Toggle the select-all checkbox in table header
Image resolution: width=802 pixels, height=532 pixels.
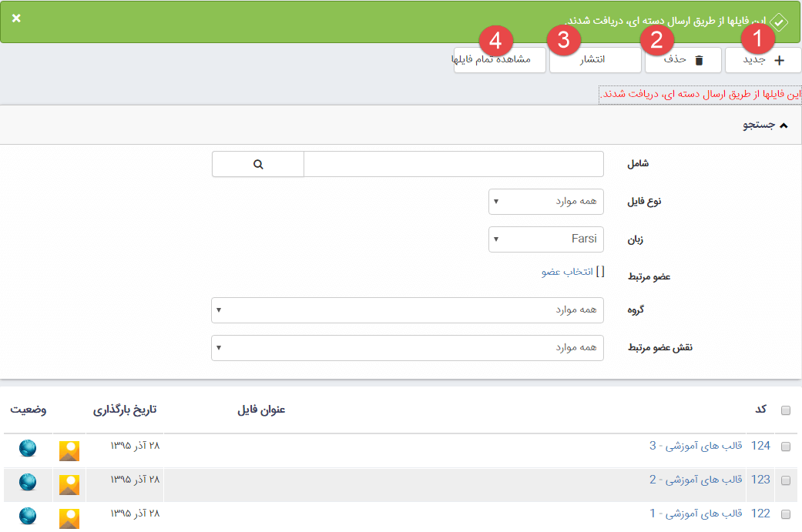coord(786,411)
